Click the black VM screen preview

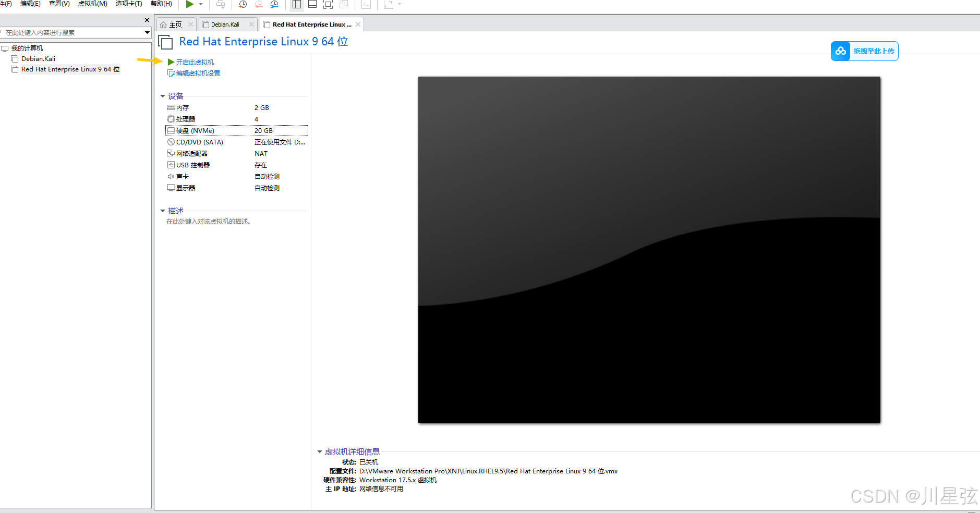[x=649, y=250]
